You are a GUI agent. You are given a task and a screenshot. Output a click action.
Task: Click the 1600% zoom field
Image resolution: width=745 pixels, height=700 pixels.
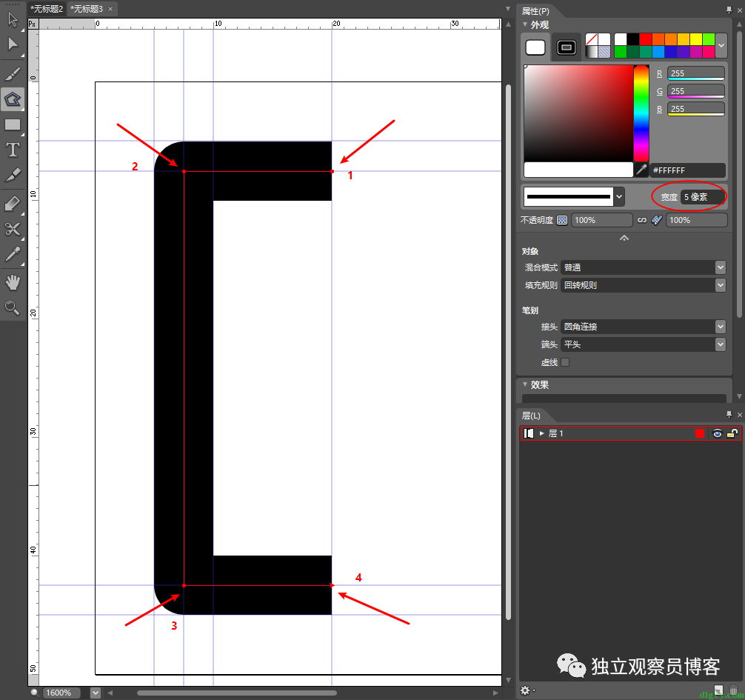pyautogui.click(x=61, y=693)
